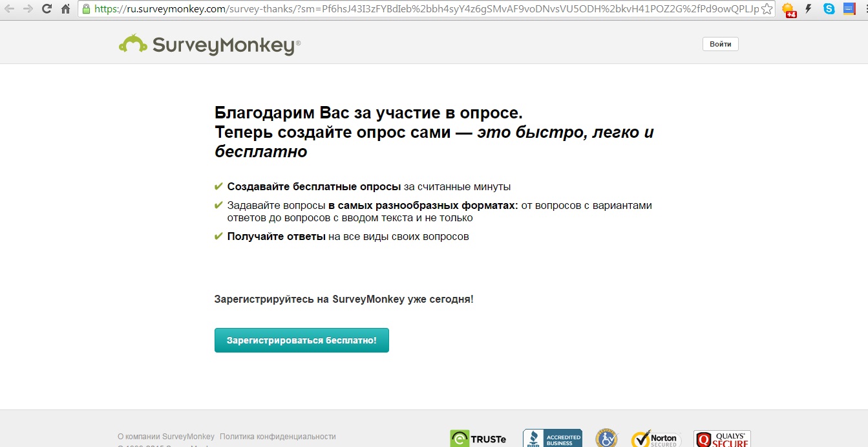
Task: Click the green padlock security icon
Action: tap(86, 9)
